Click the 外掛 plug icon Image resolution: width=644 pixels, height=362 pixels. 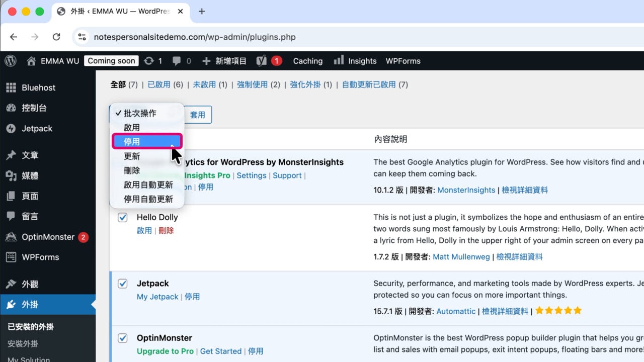pyautogui.click(x=11, y=304)
